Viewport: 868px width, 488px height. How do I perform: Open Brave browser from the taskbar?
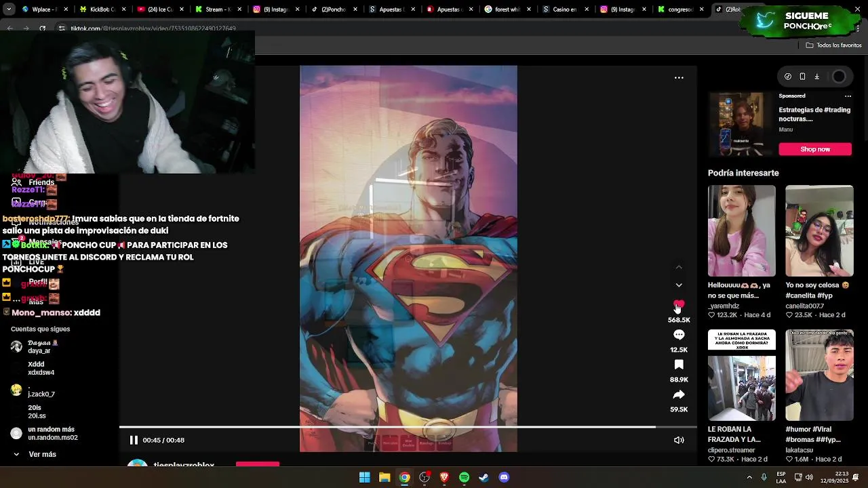[x=444, y=477]
